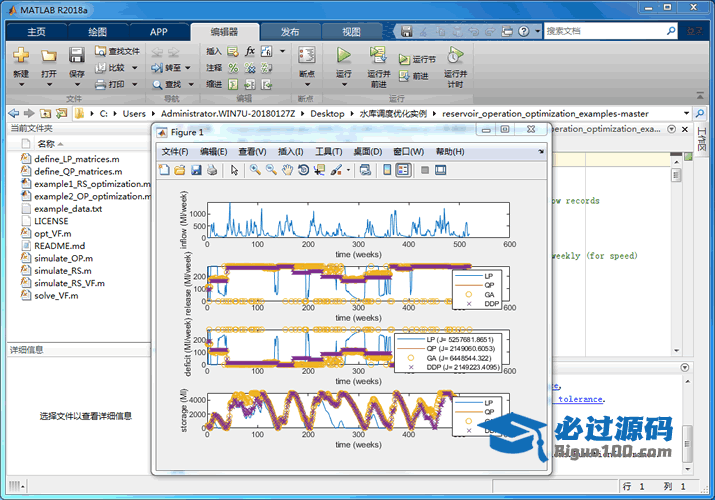Viewport: 715px width, 500px height.
Task: Open the New (新建) dropdown arrow
Action: point(21,85)
